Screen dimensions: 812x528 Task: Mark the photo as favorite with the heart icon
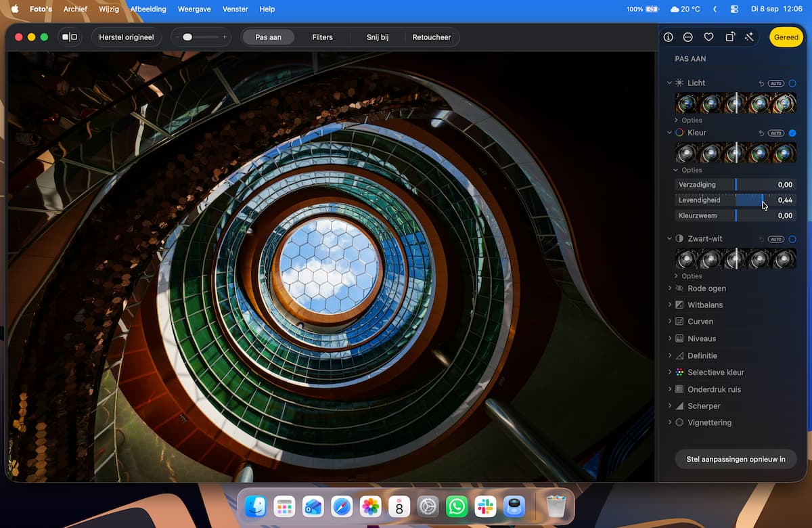pyautogui.click(x=708, y=37)
